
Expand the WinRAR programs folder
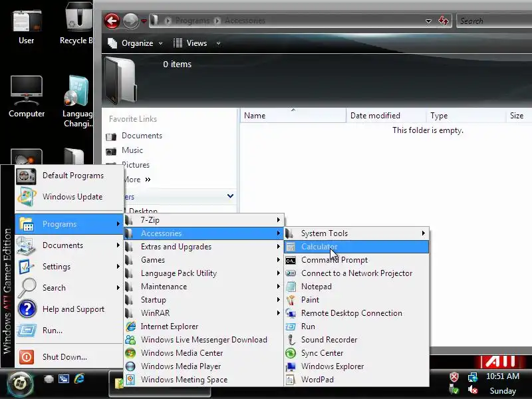coord(204,313)
